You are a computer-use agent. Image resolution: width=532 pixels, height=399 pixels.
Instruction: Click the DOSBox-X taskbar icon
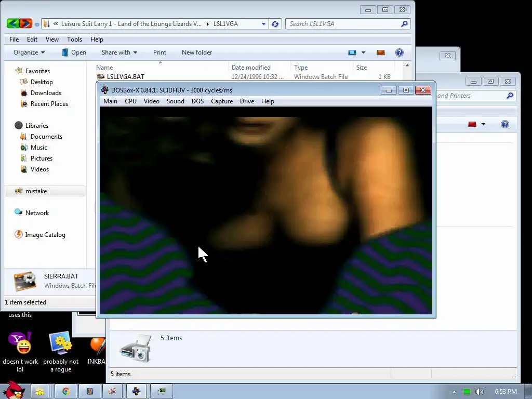click(136, 391)
